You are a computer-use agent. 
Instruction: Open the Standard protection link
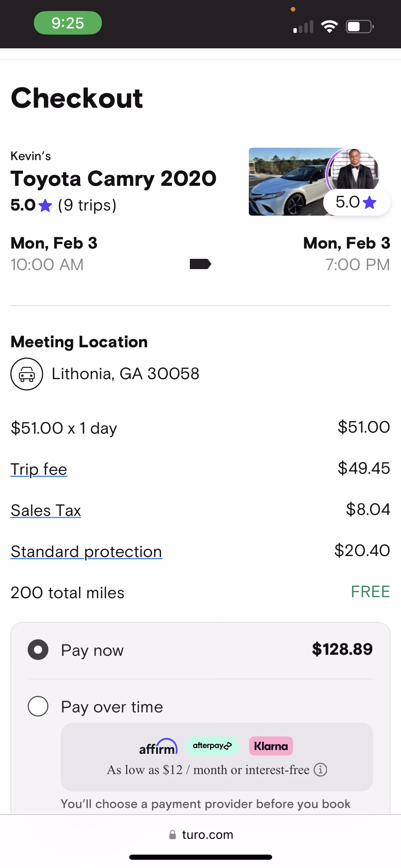pyautogui.click(x=86, y=552)
